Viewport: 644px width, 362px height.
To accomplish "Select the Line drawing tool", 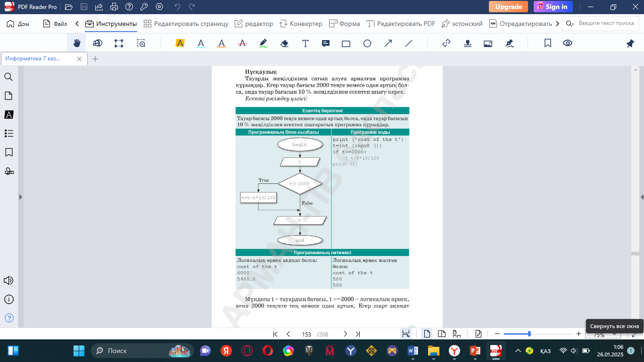I will 409,43.
